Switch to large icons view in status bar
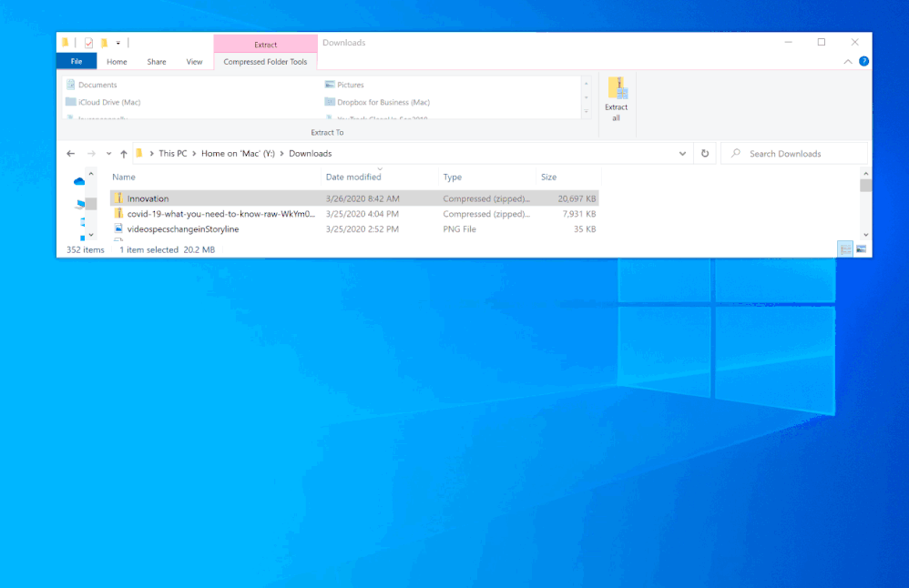This screenshot has width=909, height=588. point(861,249)
